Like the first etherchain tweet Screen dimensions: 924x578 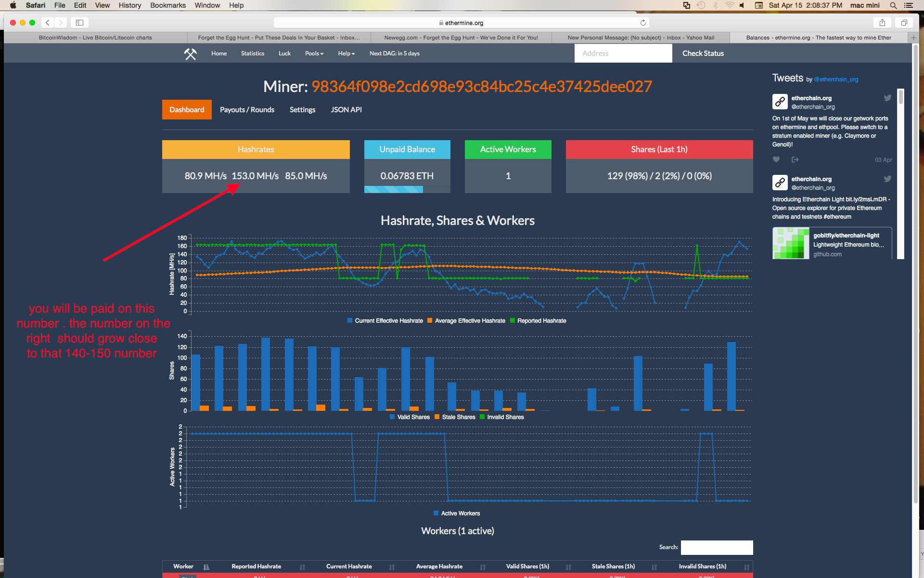776,159
